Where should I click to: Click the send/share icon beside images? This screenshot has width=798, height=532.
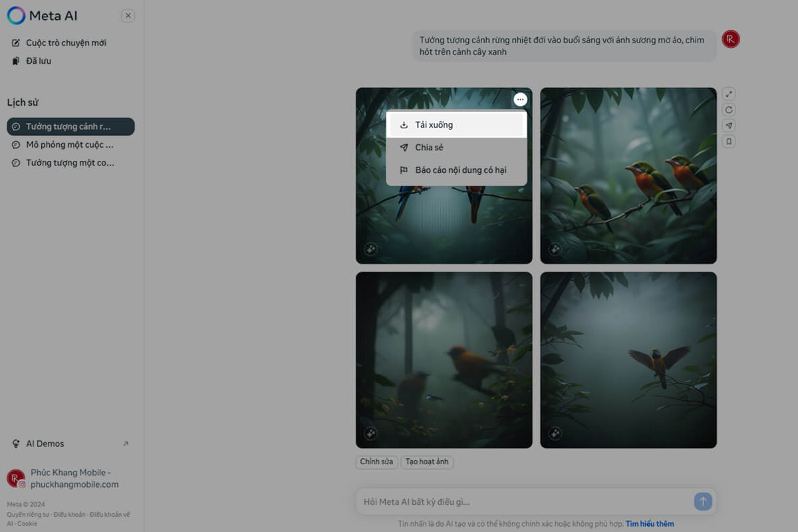pos(729,126)
